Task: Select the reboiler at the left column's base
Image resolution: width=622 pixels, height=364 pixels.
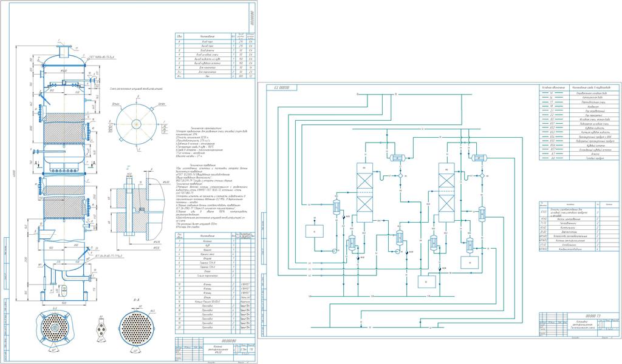Action: point(352,243)
